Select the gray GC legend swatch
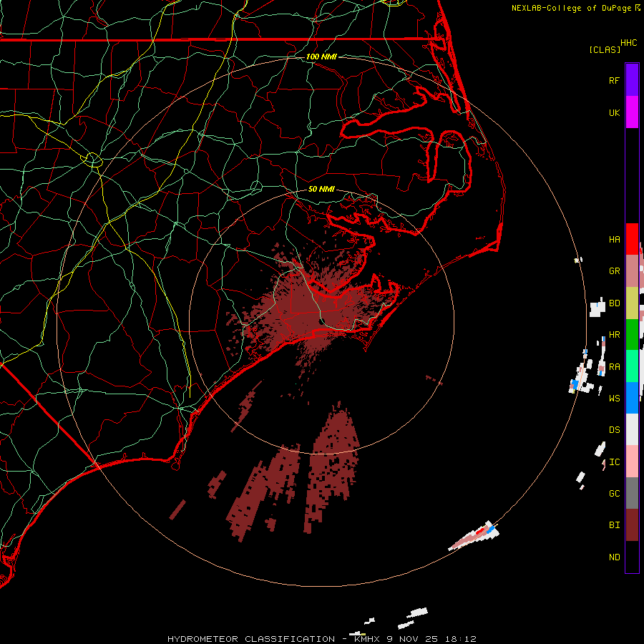644x644 pixels. pyautogui.click(x=632, y=493)
